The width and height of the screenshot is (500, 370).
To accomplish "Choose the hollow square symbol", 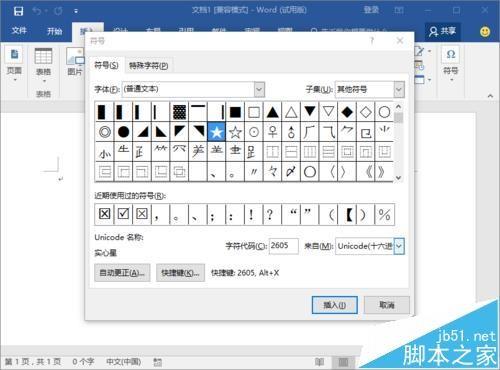I will pos(254,112).
